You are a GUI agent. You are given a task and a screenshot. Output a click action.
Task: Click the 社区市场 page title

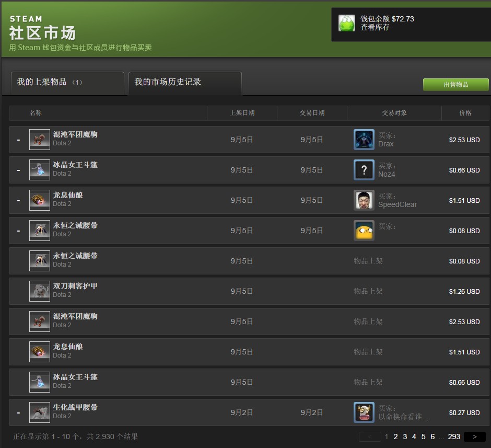pyautogui.click(x=42, y=33)
